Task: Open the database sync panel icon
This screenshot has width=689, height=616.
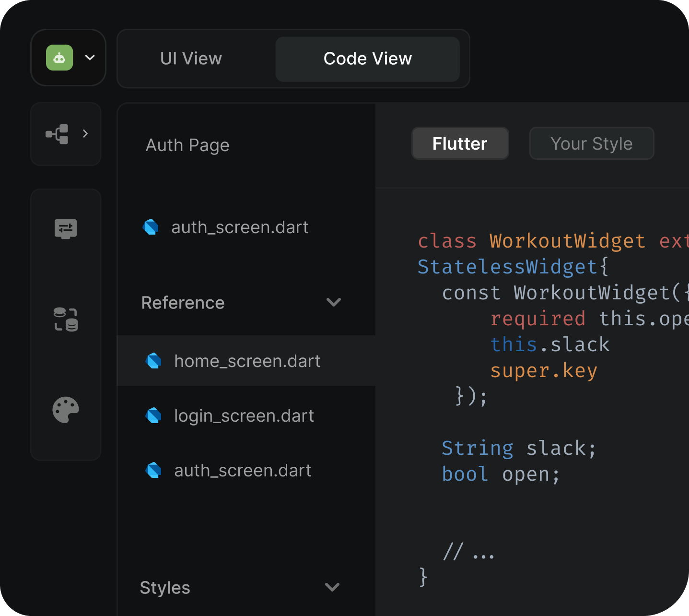Action: point(66,319)
